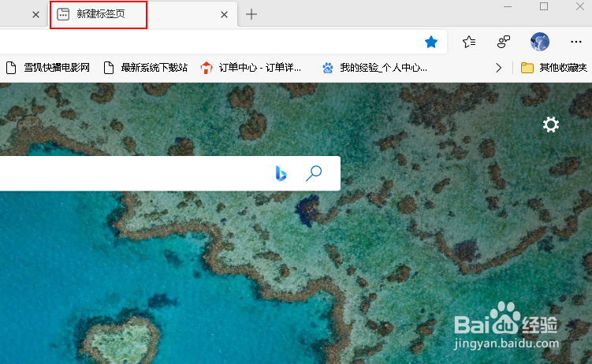Close the 新建标签页 tab
Screen dimensions: 592x364
(x=224, y=15)
